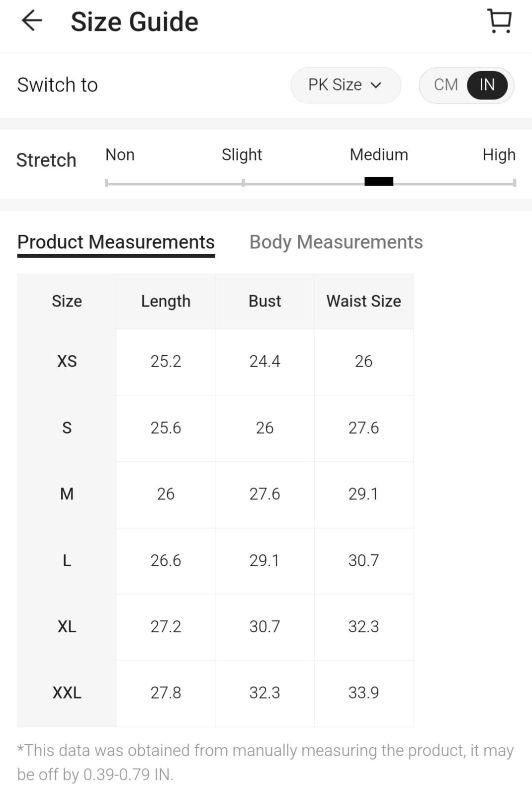Click the Non stretch label
This screenshot has height=796, width=532.
coord(120,155)
